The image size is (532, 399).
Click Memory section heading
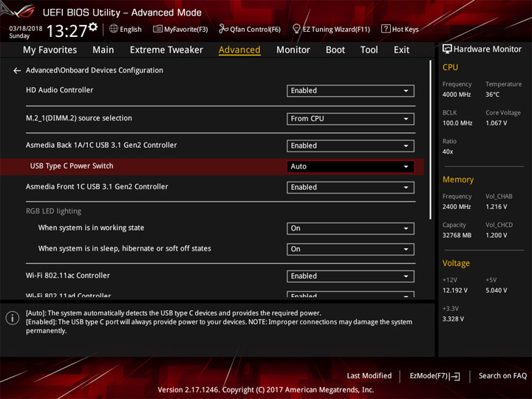[458, 180]
